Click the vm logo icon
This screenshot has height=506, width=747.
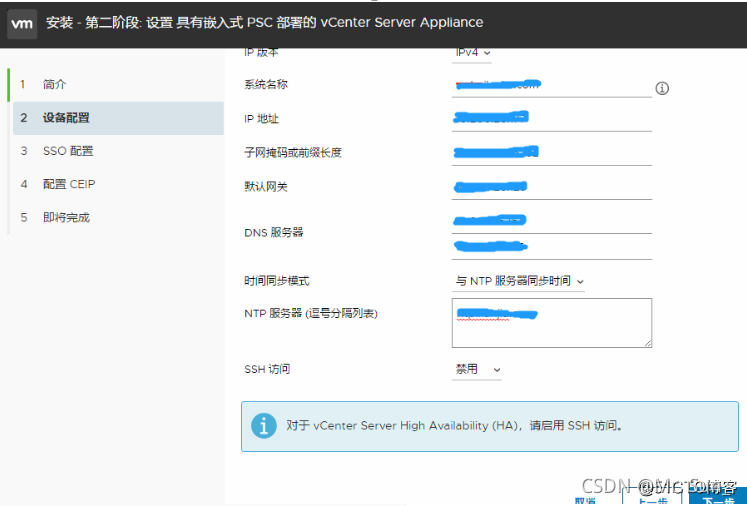click(x=22, y=23)
